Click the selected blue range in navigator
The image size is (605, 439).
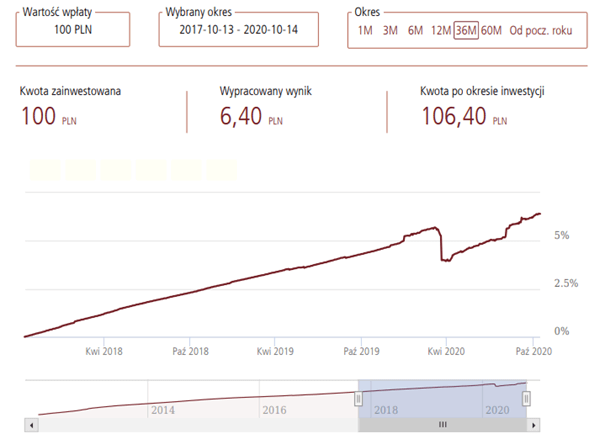[442, 398]
